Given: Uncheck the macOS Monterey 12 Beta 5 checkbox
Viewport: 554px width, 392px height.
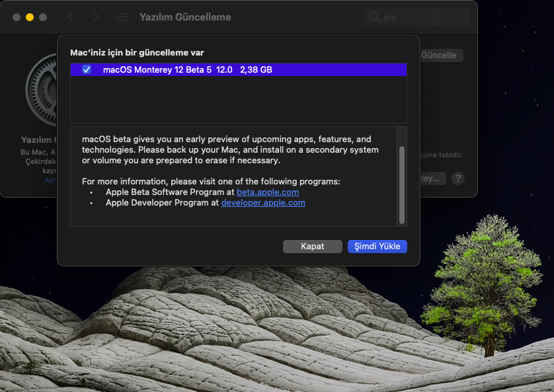Looking at the screenshot, I should click(87, 69).
